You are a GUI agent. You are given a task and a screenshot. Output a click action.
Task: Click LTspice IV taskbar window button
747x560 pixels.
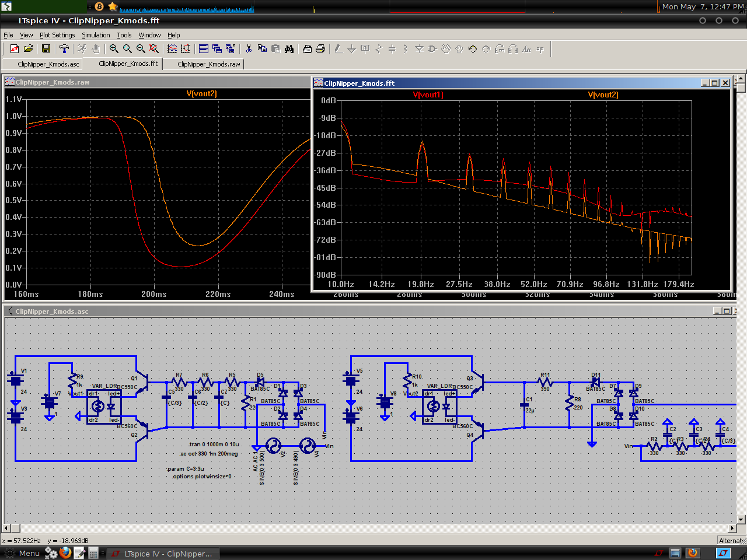[x=162, y=554]
